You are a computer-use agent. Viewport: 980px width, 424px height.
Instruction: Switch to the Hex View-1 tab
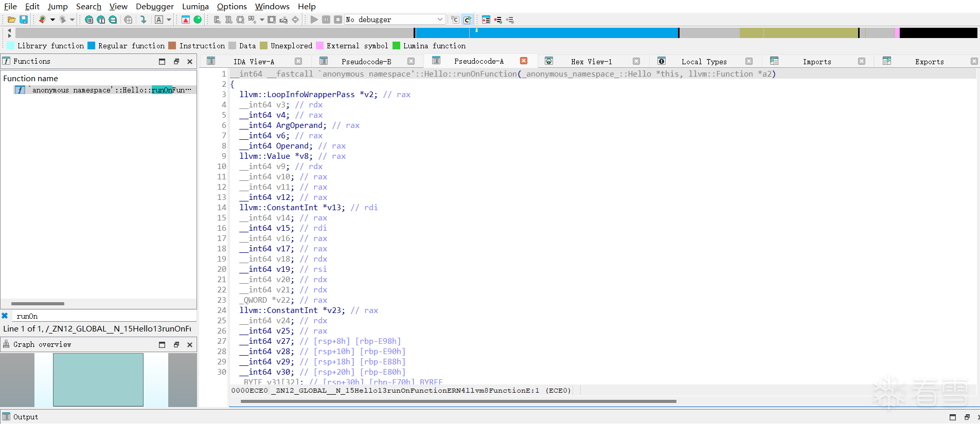pos(592,62)
